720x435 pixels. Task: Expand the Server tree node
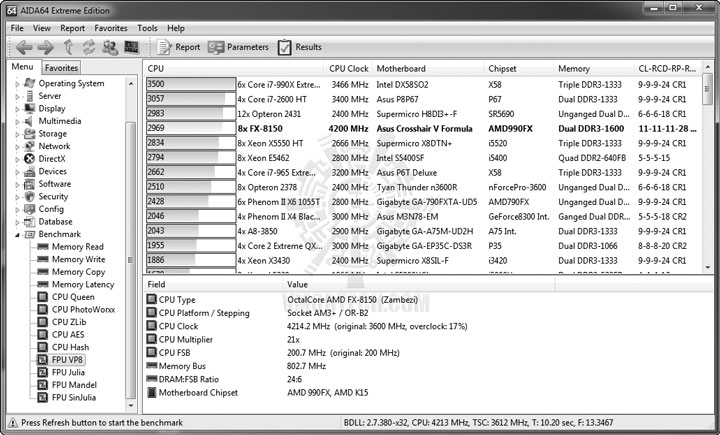click(17, 96)
